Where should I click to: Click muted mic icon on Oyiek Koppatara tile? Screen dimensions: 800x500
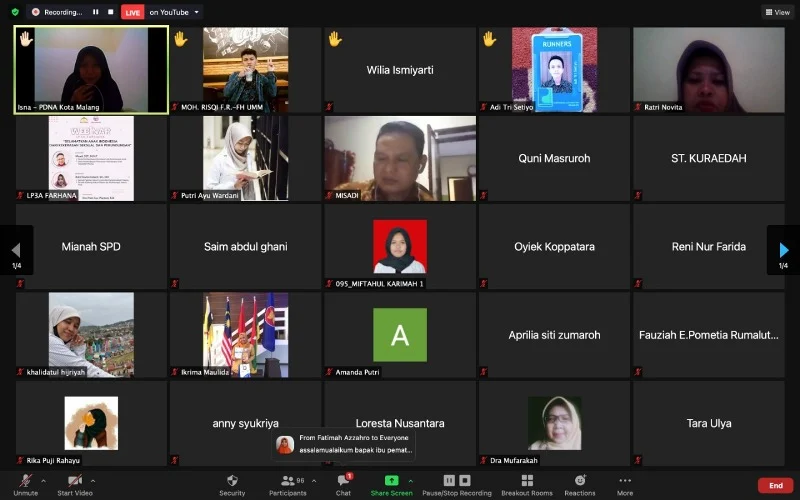[x=483, y=283]
